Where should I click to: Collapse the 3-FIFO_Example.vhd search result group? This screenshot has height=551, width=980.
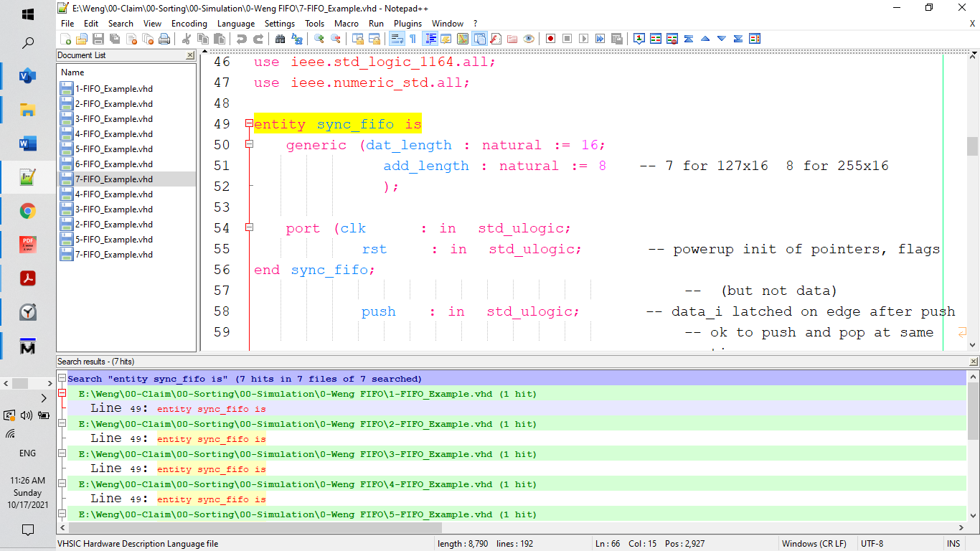click(x=62, y=453)
